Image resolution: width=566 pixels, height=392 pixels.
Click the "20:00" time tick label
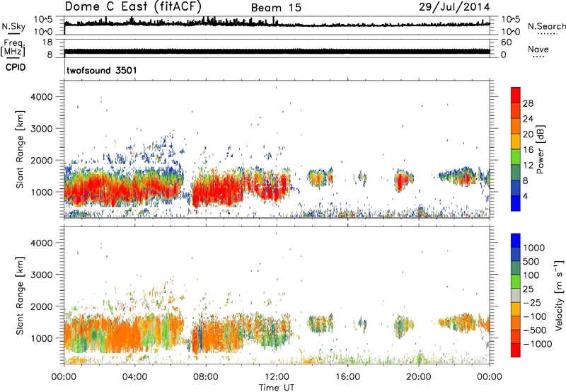418,377
